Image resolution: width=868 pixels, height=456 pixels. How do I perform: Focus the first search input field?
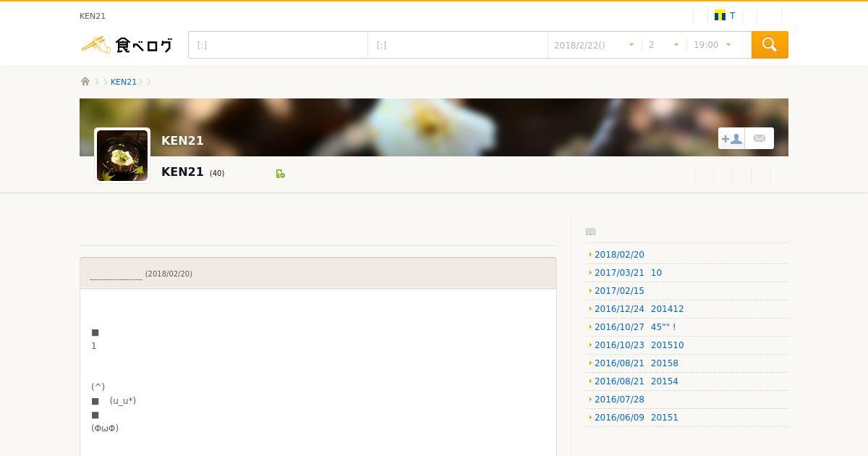pyautogui.click(x=278, y=45)
